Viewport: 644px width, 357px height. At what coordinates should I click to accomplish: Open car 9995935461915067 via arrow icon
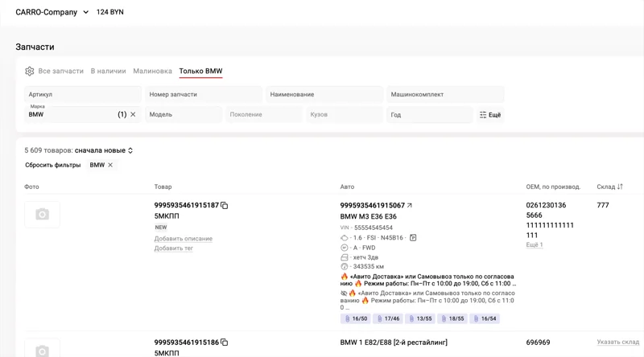tap(410, 206)
